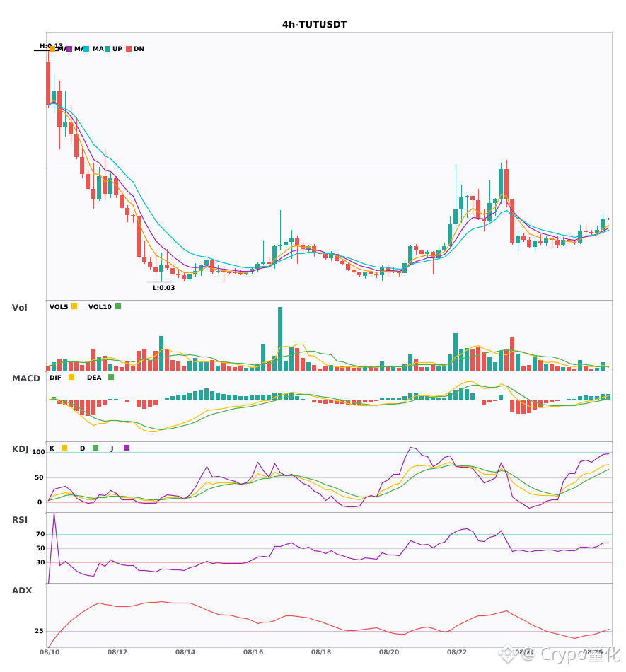The image size is (626, 672).
Task: Click the 50 level on RSI axis
Action: click(x=41, y=548)
